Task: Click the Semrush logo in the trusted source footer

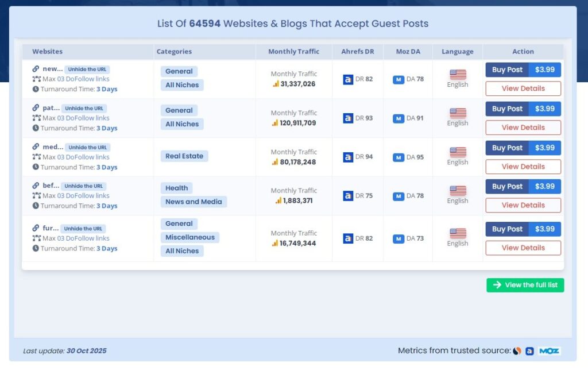Action: (x=517, y=350)
